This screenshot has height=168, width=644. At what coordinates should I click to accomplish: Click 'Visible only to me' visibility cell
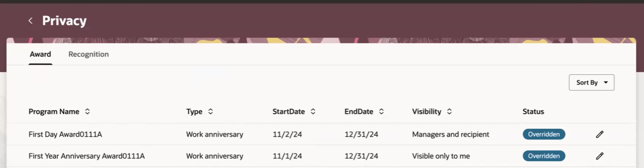(441, 156)
